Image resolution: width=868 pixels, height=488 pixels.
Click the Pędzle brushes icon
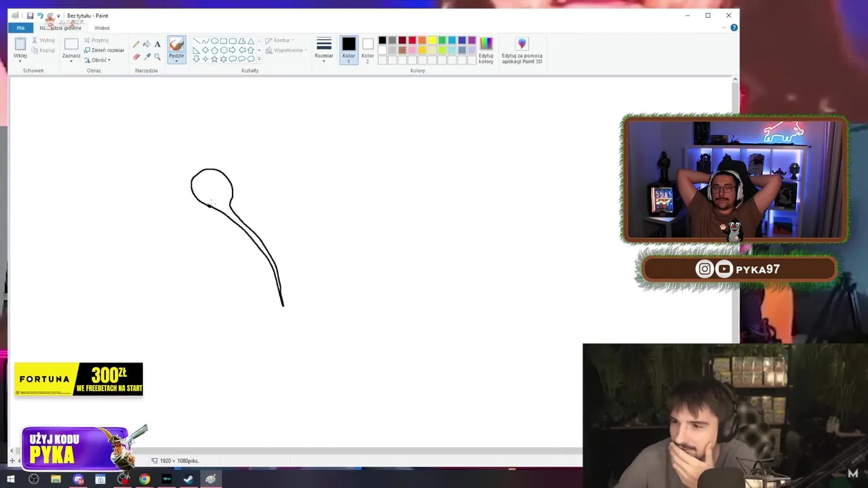point(176,44)
